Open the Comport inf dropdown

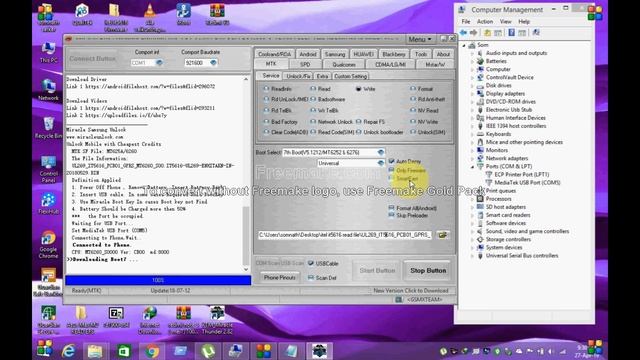tap(159, 63)
